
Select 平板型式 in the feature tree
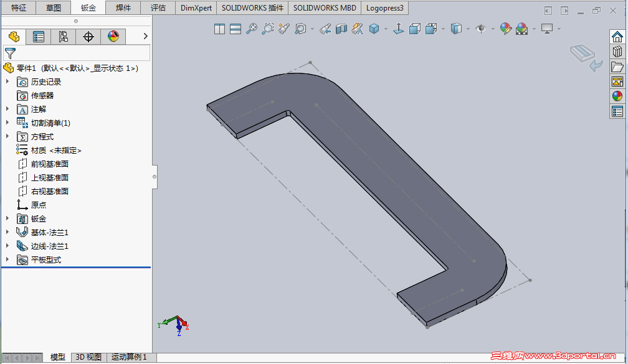(46, 259)
